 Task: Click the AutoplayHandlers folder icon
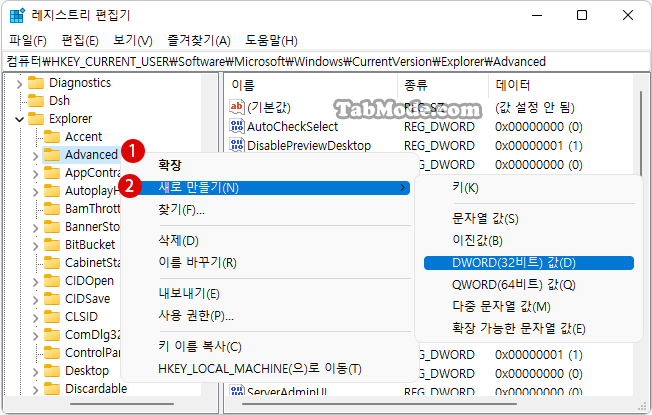point(52,191)
